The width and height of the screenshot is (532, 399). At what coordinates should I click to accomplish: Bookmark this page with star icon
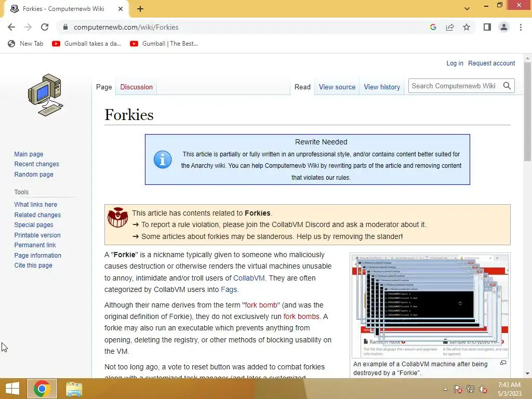pyautogui.click(x=467, y=27)
